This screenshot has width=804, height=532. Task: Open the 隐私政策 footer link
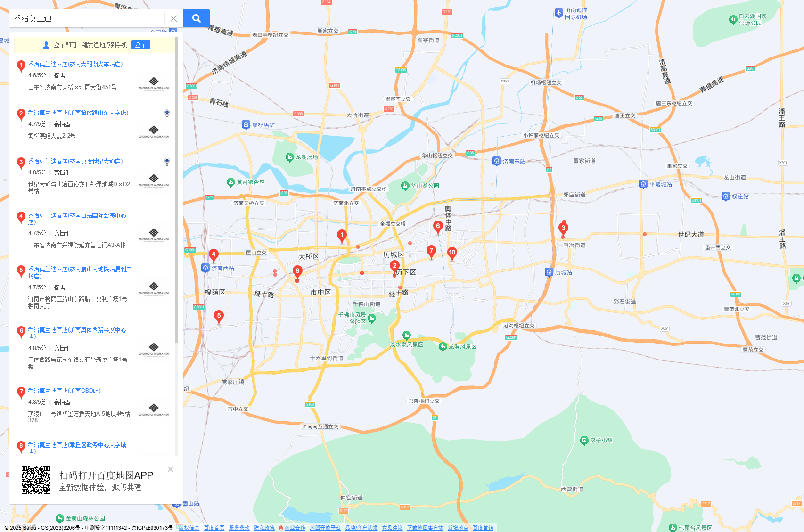[264, 528]
